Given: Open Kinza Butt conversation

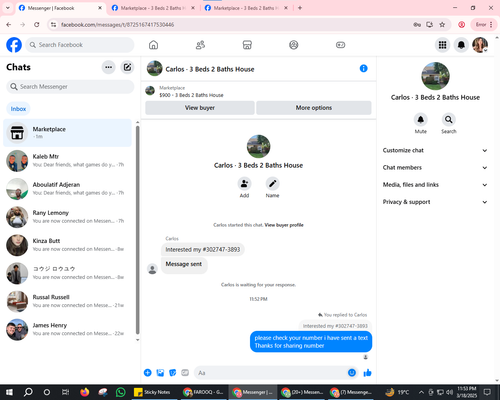Looking at the screenshot, I should coord(68,245).
